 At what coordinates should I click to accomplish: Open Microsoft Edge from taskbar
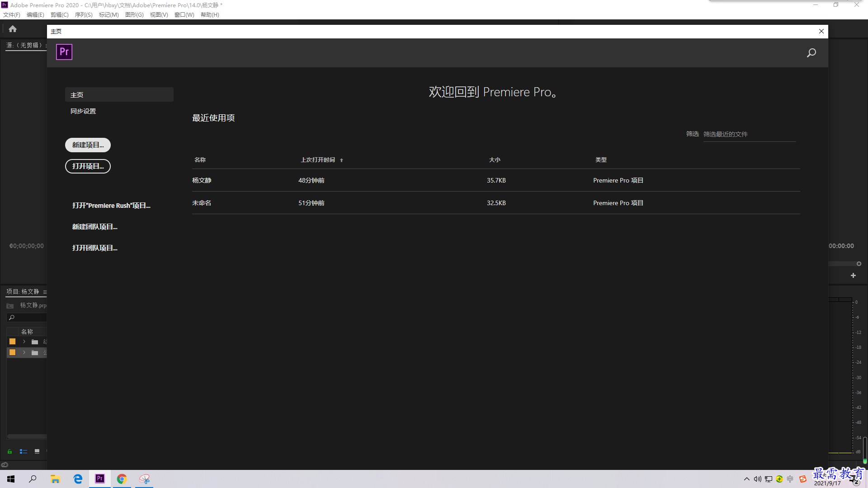[78, 479]
